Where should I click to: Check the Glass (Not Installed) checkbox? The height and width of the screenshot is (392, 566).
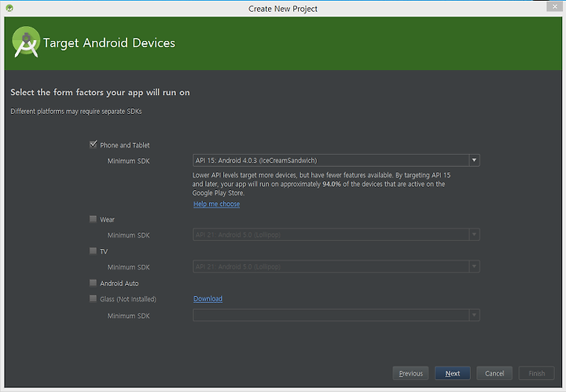(93, 299)
